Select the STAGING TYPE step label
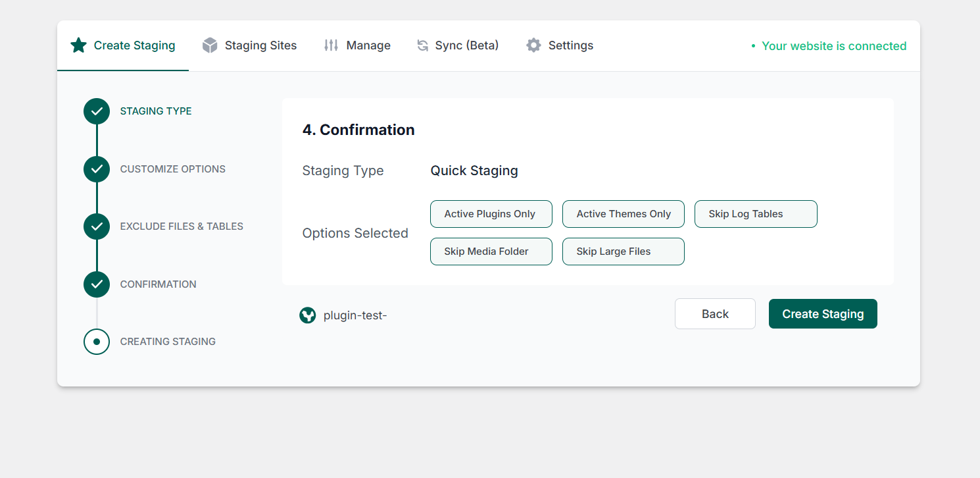Screen dimensions: 980x478 point(156,111)
